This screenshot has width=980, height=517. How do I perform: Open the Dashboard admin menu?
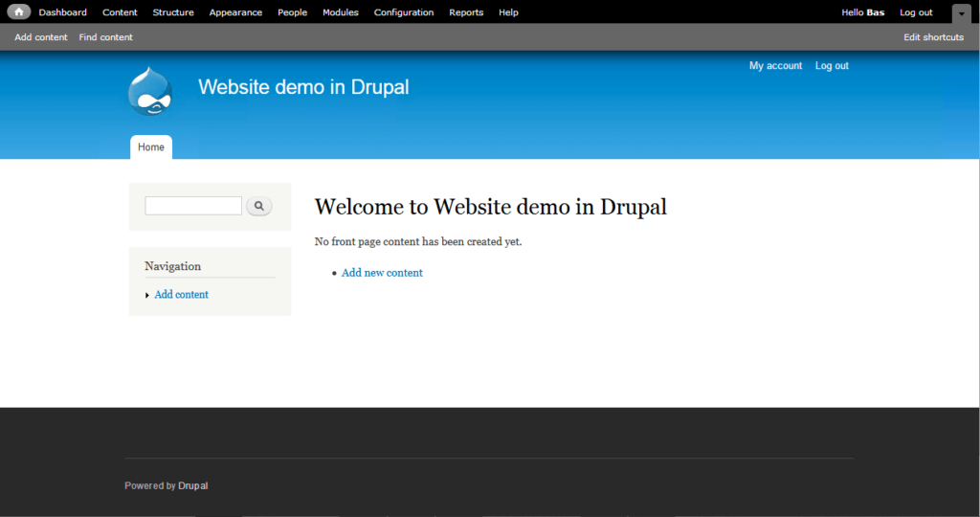[x=63, y=12]
